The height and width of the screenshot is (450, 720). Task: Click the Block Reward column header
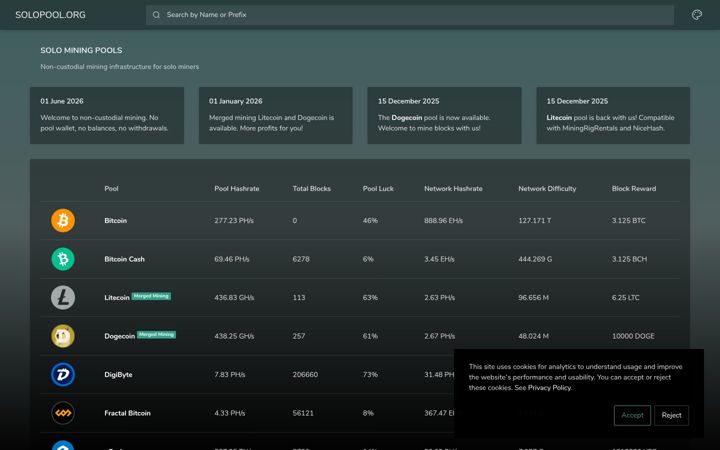[634, 189]
